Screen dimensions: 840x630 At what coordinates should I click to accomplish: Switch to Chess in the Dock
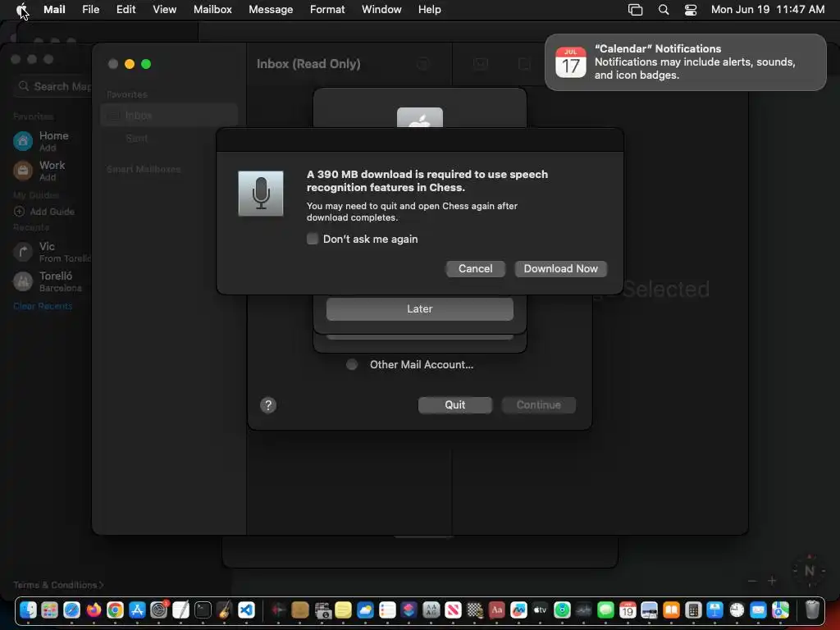[x=475, y=609]
